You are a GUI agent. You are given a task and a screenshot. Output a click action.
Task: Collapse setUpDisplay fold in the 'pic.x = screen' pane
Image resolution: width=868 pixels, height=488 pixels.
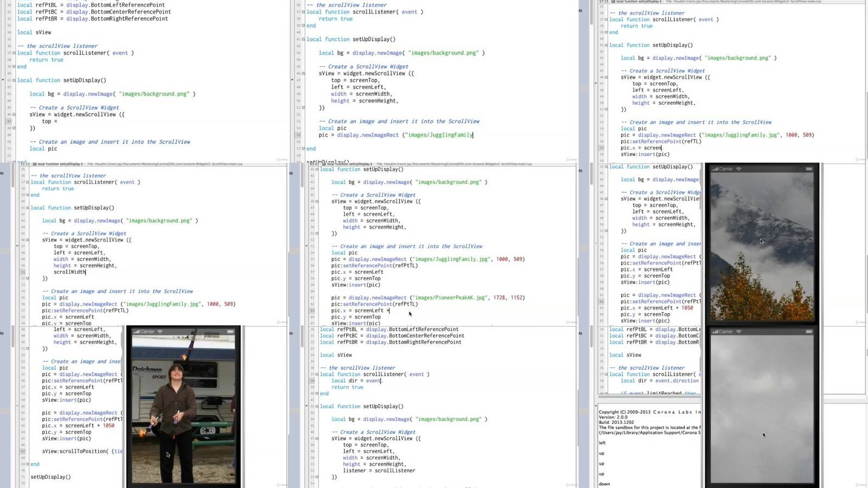click(606, 45)
